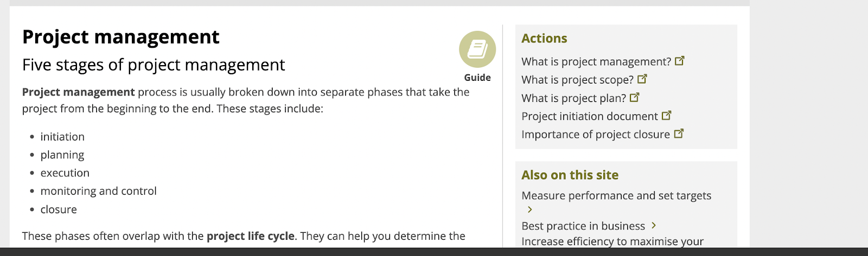Open the 'What is project scope?' link
Viewport: 868px width, 256px height.
[x=577, y=80]
